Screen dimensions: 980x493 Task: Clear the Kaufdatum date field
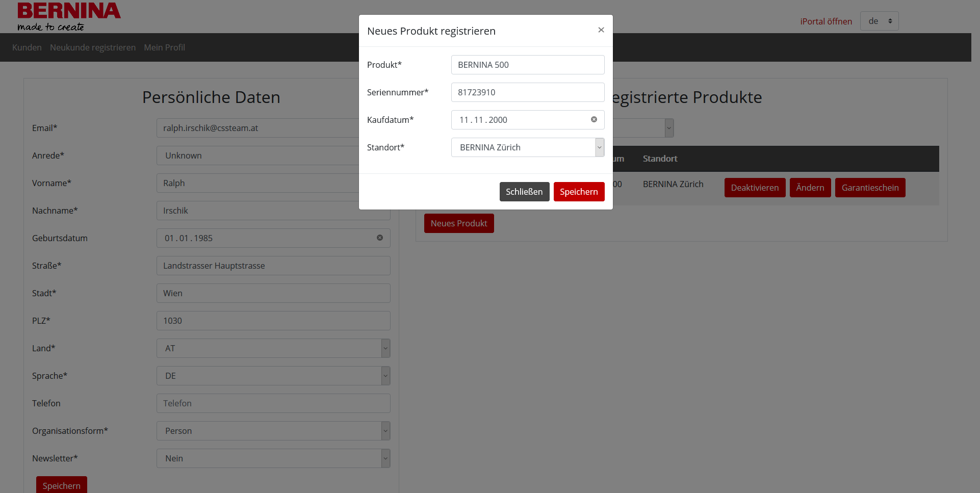pos(594,119)
